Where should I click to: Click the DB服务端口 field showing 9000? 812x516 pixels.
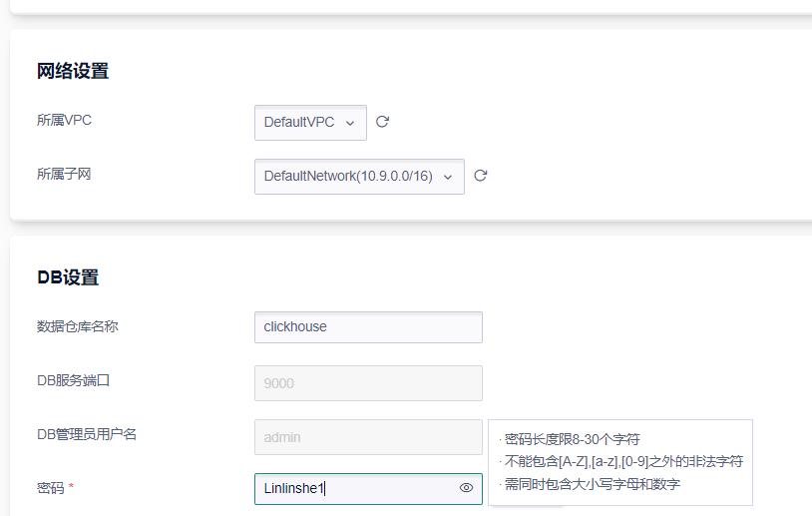click(x=367, y=383)
